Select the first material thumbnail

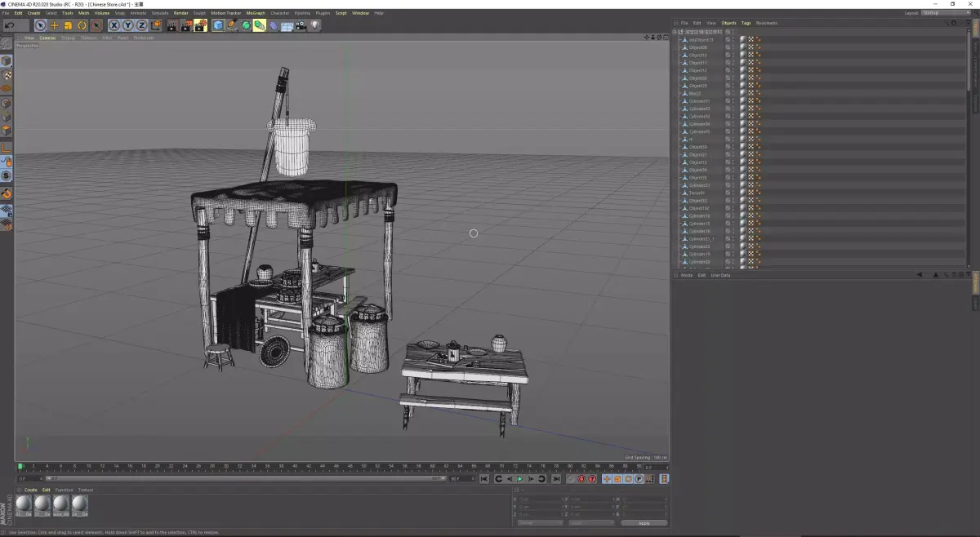coord(23,506)
